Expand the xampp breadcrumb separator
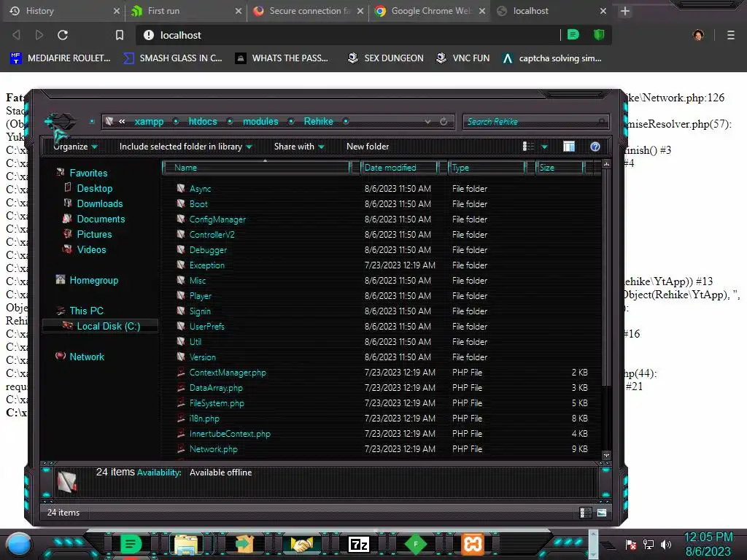 coord(176,122)
